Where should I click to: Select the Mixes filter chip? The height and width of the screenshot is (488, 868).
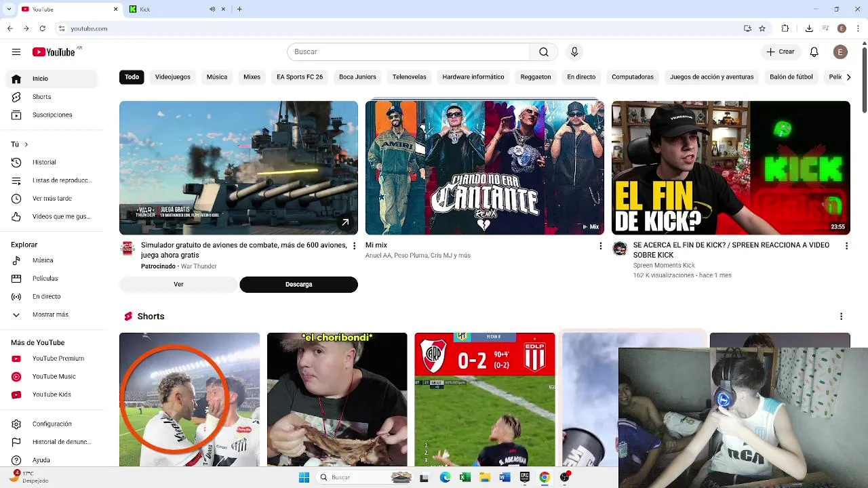[x=252, y=77]
